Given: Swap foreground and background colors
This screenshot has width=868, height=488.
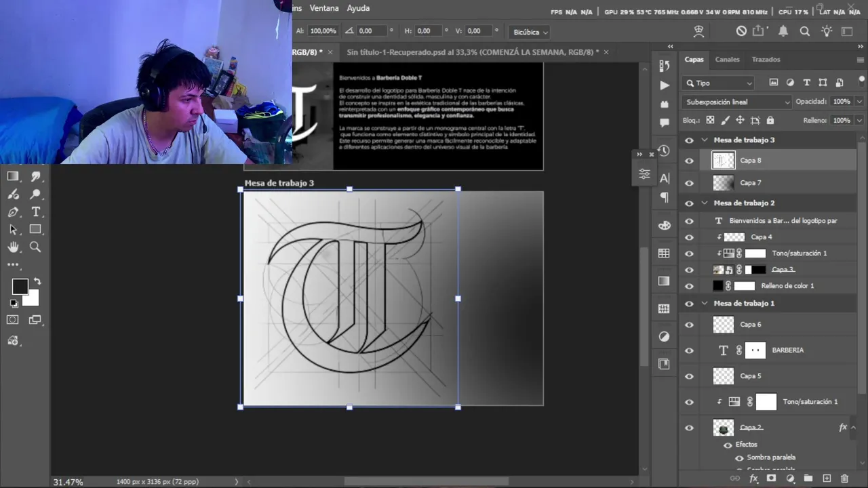Looking at the screenshot, I should click(x=37, y=281).
